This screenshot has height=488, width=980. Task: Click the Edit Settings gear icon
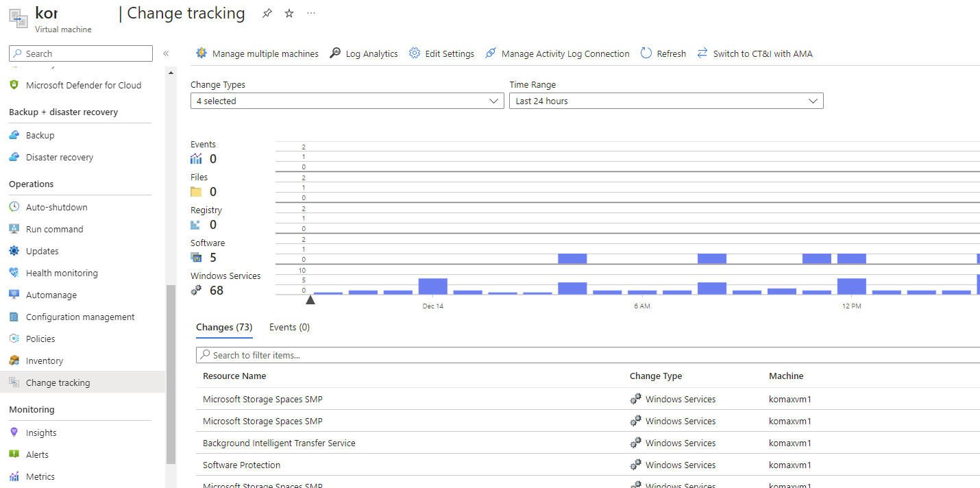(415, 53)
